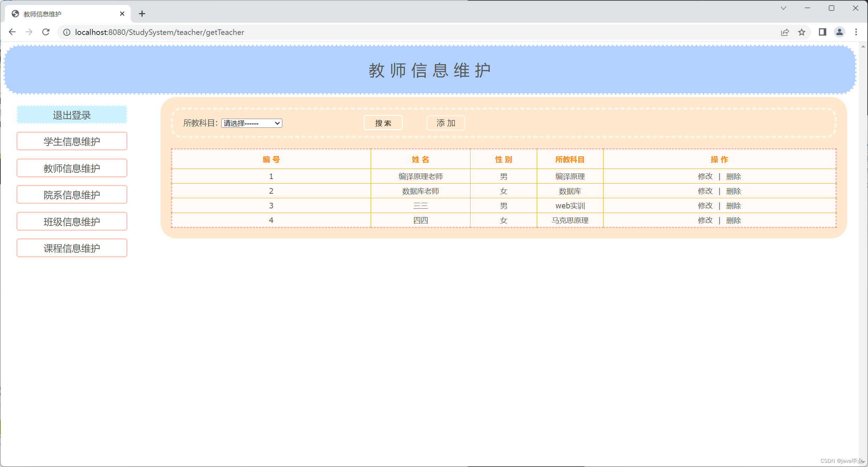Open Chrome's three-dot menu

tap(856, 32)
